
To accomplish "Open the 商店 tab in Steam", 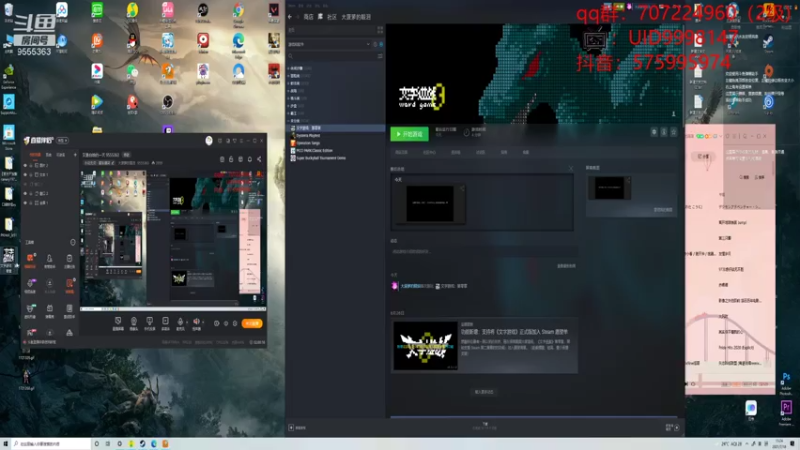I will click(308, 17).
